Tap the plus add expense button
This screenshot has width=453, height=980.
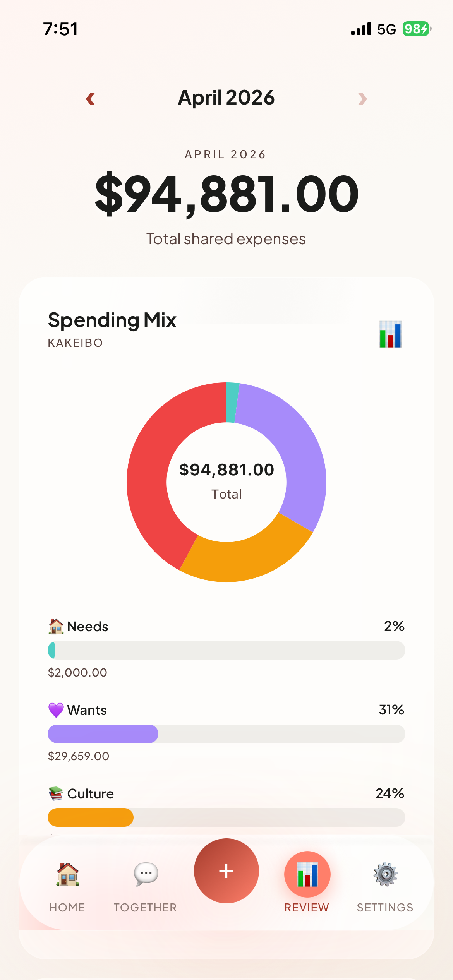click(x=226, y=871)
